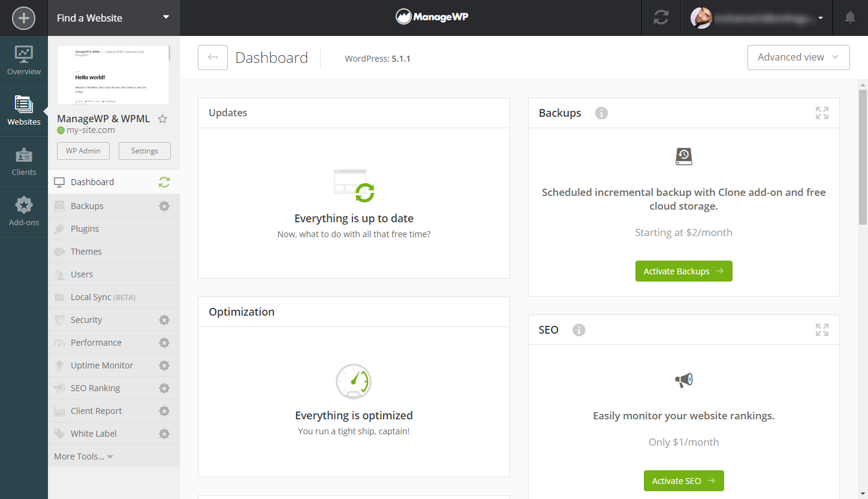868x499 pixels.
Task: Click the WP Admin button
Action: click(83, 151)
